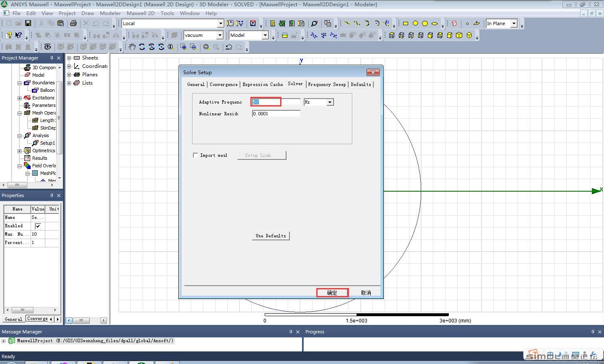Open the vacuum material dropdown

(x=219, y=35)
